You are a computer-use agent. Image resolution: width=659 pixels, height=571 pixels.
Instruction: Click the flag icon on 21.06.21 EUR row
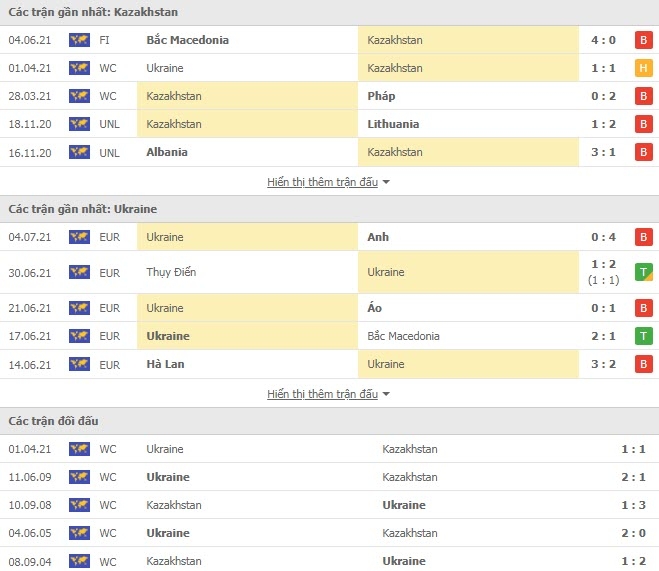coord(79,308)
